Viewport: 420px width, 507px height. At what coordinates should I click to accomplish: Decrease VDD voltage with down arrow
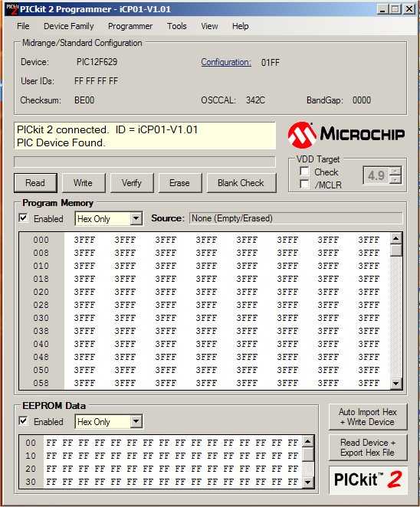[395, 179]
